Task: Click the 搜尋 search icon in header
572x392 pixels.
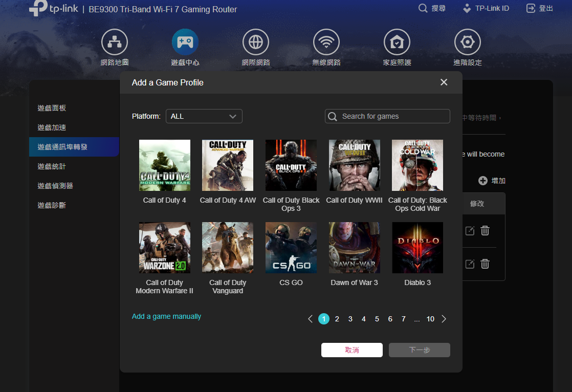Action: click(x=423, y=8)
